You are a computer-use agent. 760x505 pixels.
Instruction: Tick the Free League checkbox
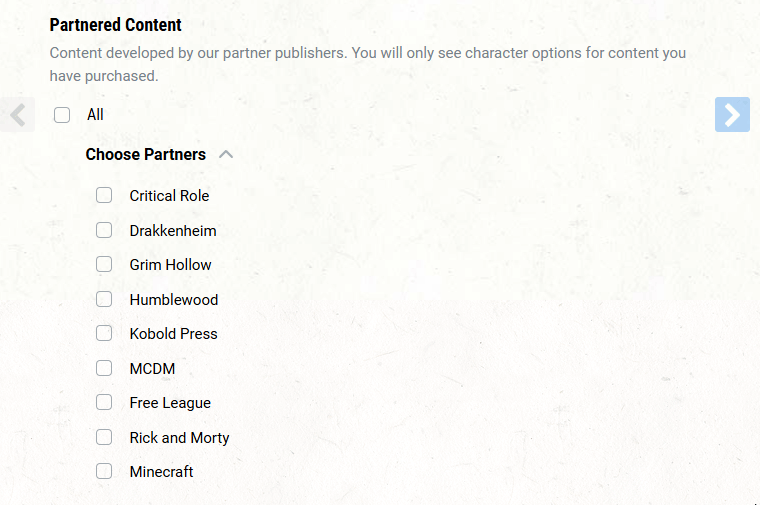(x=104, y=403)
